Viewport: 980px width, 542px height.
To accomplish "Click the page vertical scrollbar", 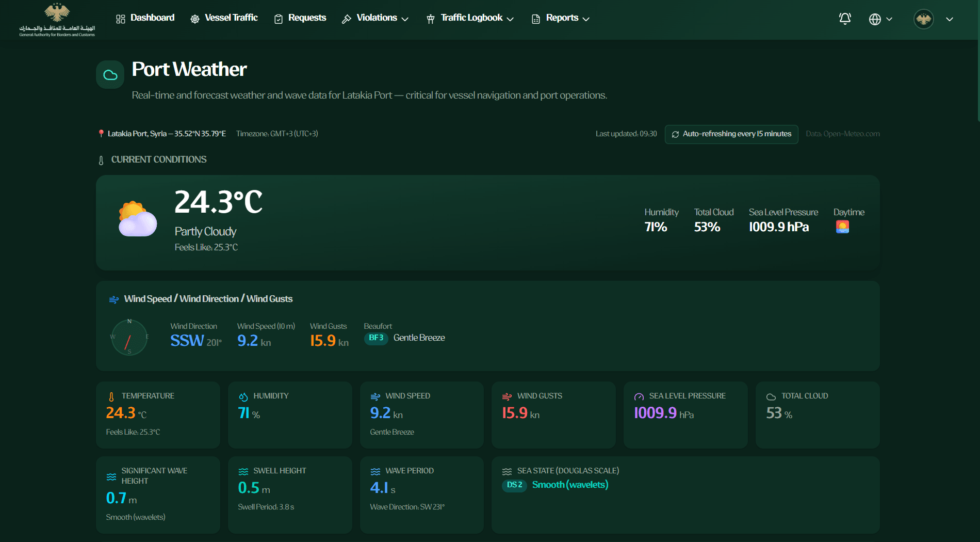I will point(978,61).
